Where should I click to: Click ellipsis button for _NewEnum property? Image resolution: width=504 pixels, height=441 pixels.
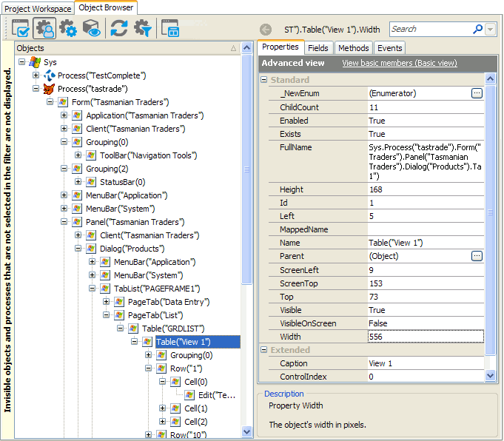click(477, 93)
